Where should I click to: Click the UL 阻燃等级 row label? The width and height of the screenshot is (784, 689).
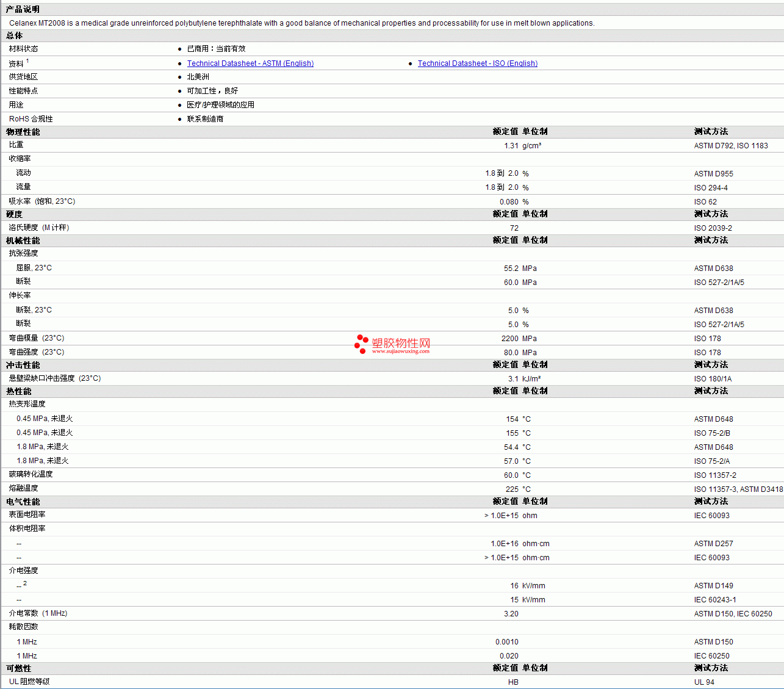[29, 682]
